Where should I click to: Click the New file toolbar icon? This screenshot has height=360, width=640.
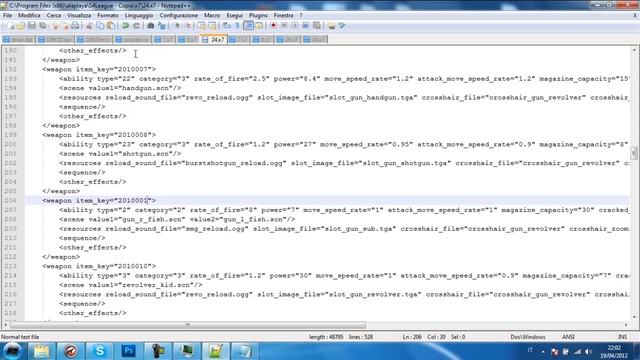coord(11,26)
